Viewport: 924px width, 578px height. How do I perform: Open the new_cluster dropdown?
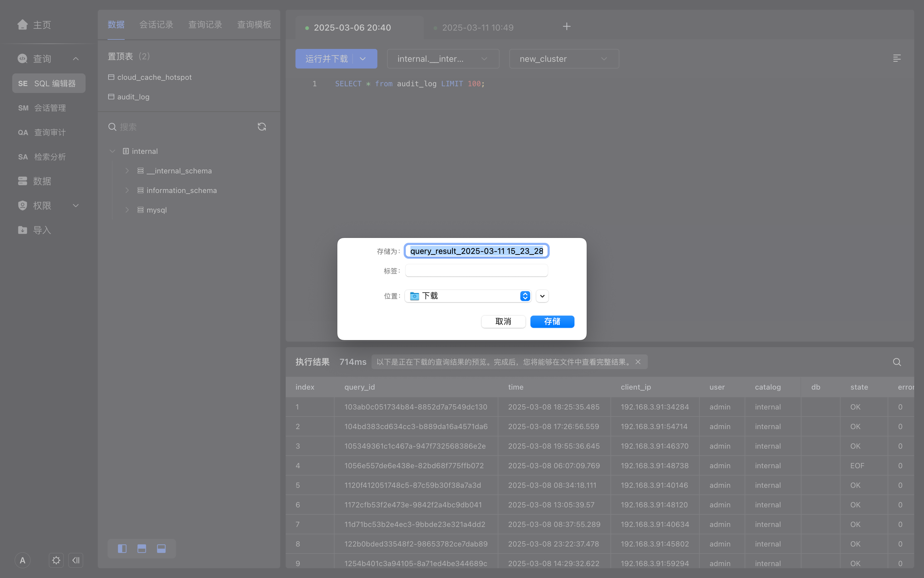coord(564,59)
